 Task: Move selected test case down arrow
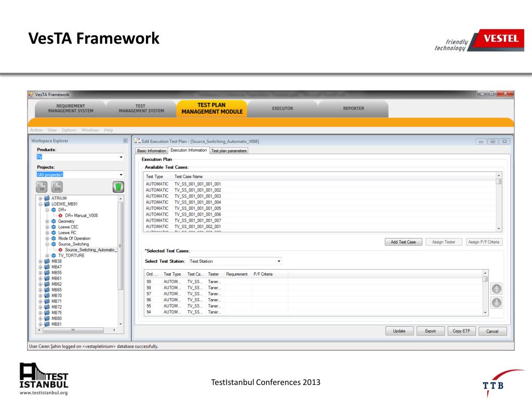coord(496,303)
